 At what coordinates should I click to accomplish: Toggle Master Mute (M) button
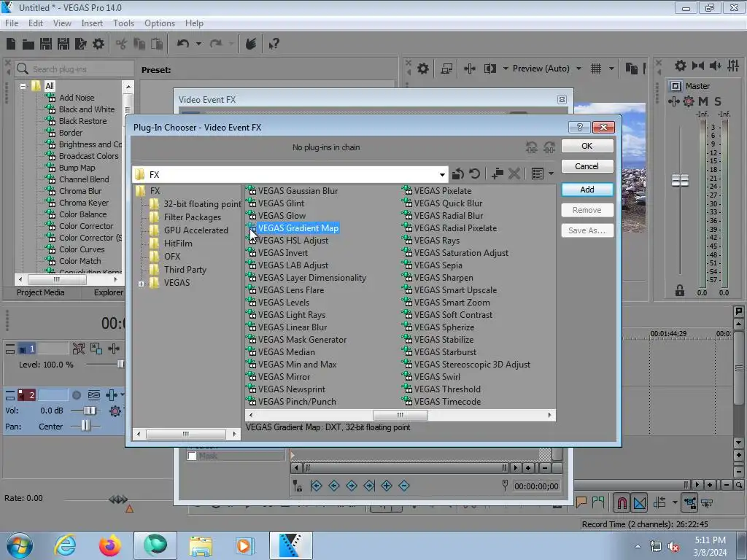click(x=703, y=101)
